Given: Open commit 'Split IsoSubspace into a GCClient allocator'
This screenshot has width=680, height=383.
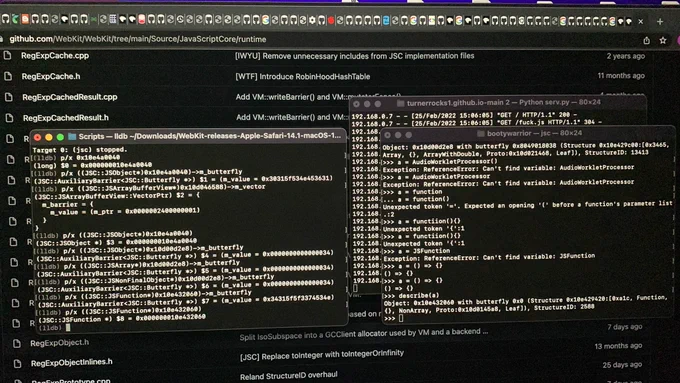Looking at the screenshot, I should pyautogui.click(x=363, y=334).
